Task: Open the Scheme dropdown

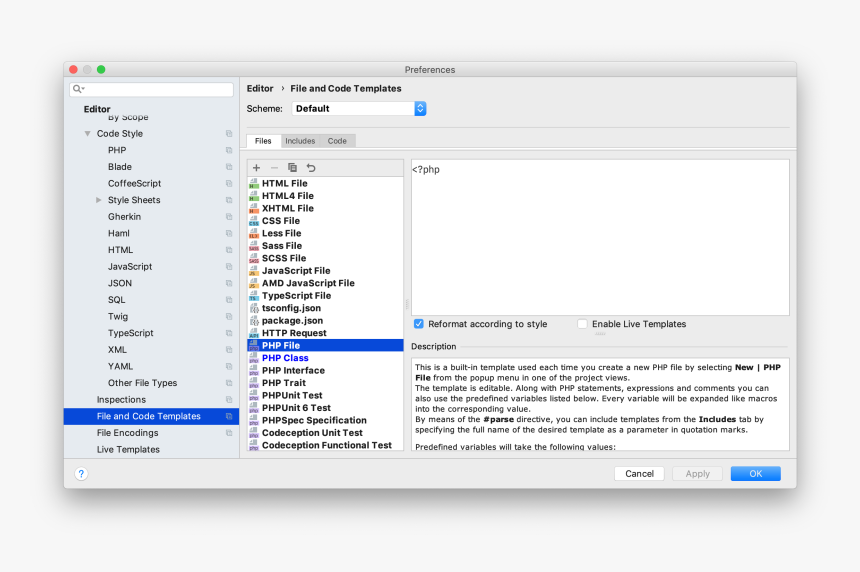Action: (359, 109)
